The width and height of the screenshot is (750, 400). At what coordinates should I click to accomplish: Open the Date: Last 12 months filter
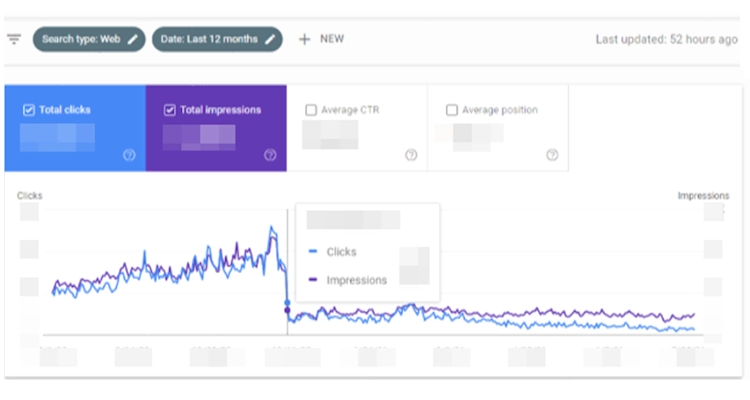coord(210,39)
